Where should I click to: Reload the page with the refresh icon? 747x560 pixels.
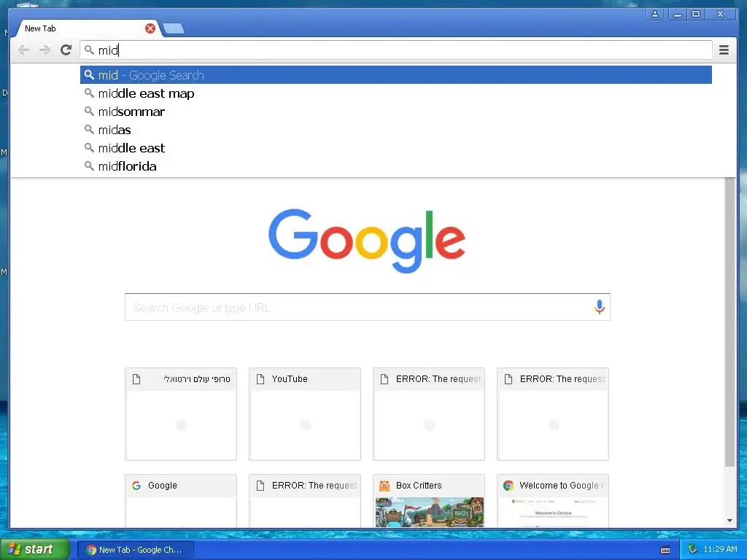point(66,50)
